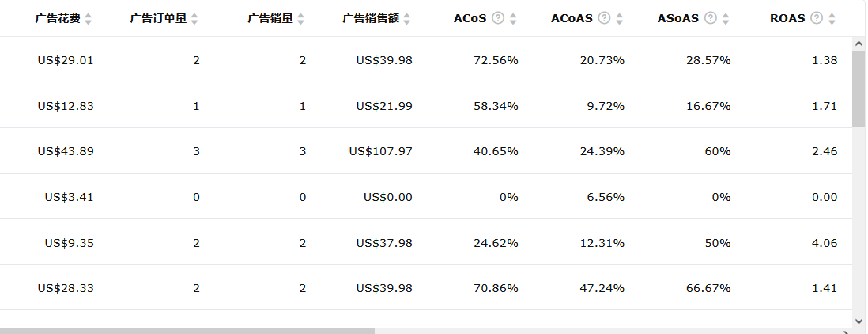Sort by 广告销售额 using its sort arrows
Image resolution: width=868 pixels, height=334 pixels.
coord(407,19)
